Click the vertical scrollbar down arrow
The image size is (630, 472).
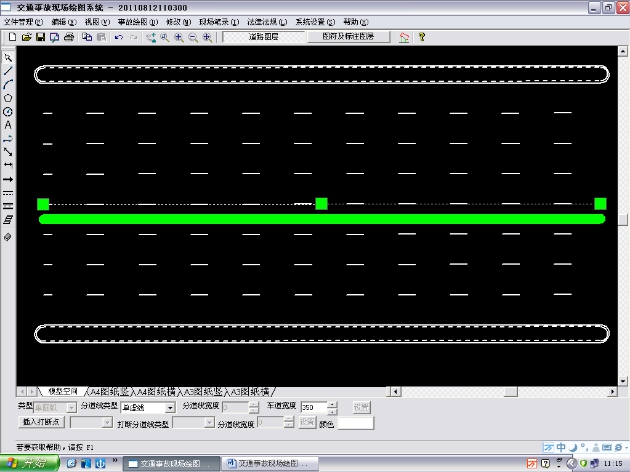[x=623, y=381]
